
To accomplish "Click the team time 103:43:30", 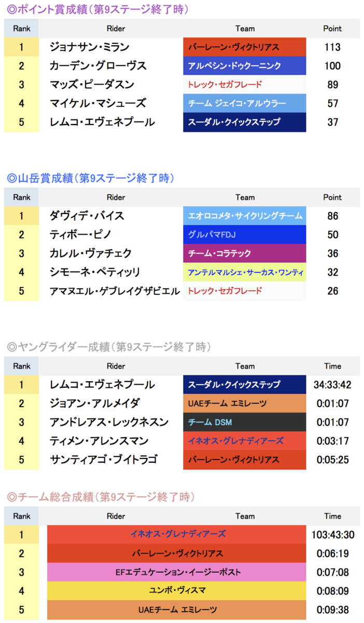I will point(332,535).
